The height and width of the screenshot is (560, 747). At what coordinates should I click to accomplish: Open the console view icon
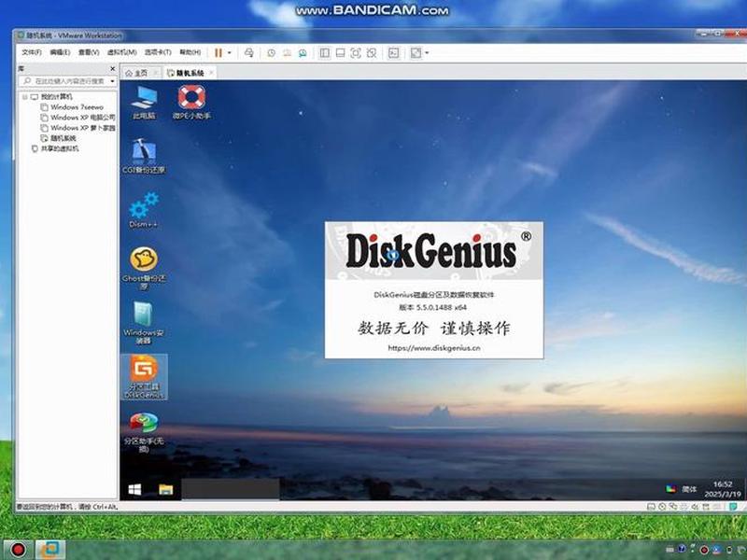pos(393,53)
